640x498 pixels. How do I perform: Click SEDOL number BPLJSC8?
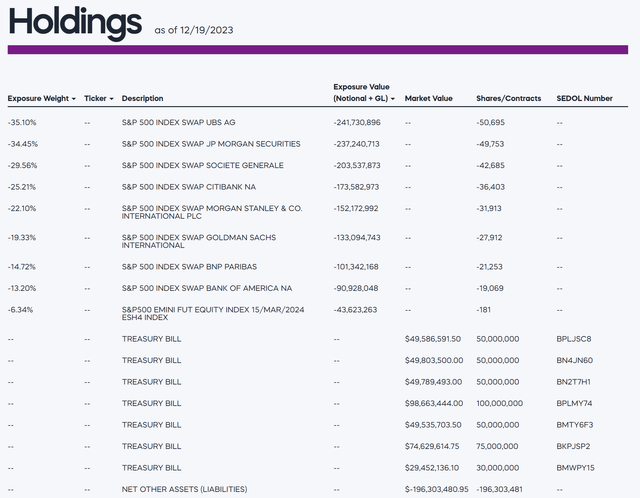[x=574, y=339]
